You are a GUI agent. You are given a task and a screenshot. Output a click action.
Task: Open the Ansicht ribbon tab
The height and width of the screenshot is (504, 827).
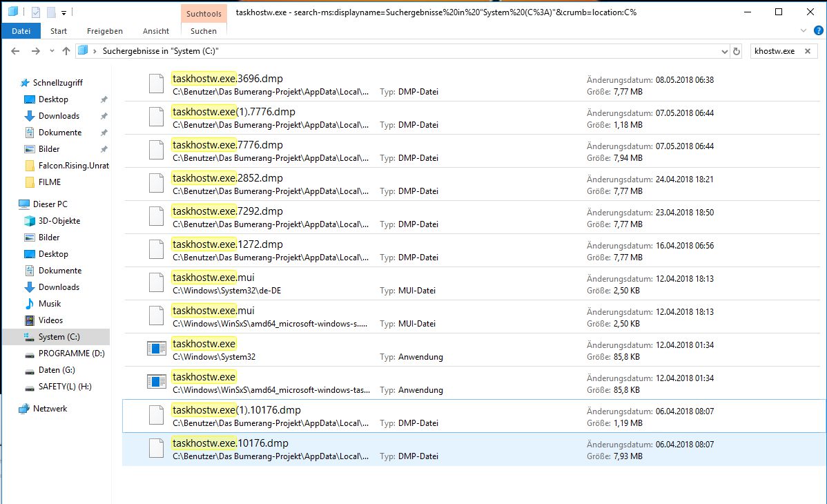(x=155, y=31)
